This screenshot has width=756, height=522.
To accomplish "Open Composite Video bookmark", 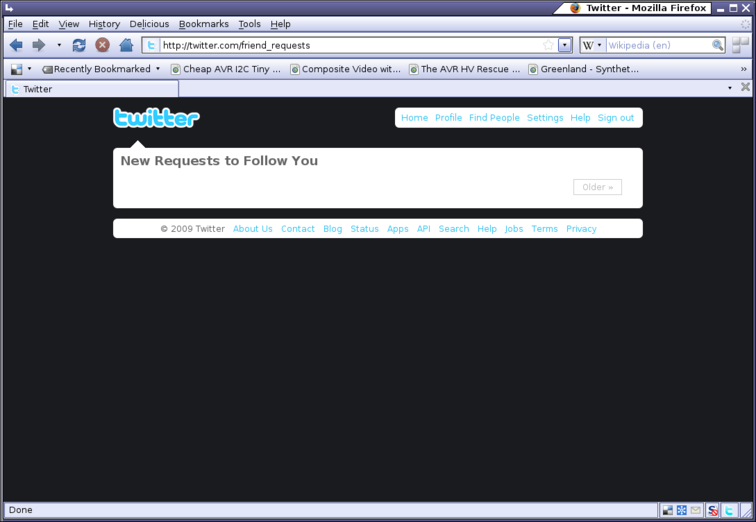I will click(x=345, y=69).
